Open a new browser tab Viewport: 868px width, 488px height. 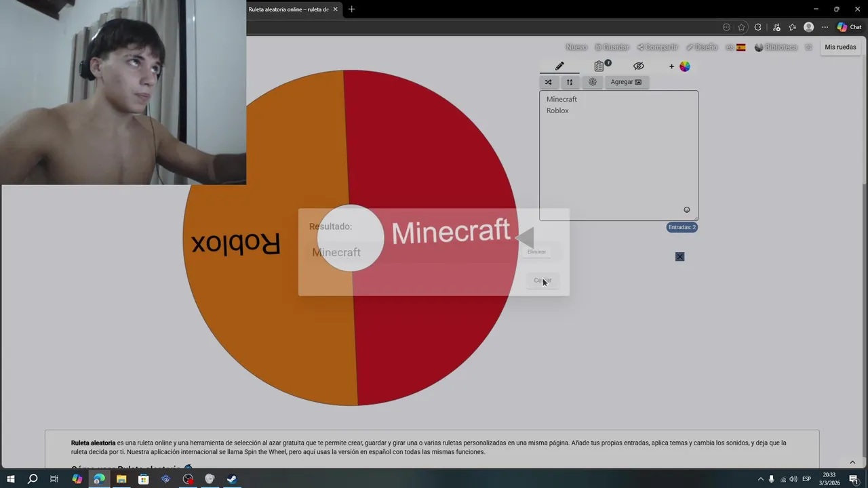point(351,9)
